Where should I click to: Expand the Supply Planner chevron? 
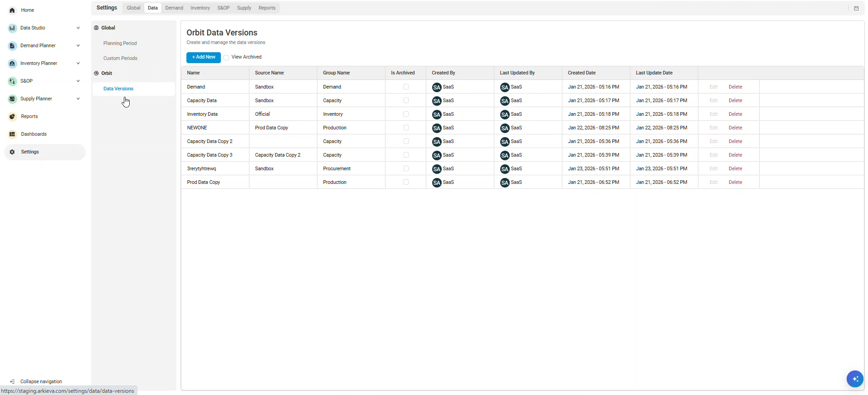point(78,99)
